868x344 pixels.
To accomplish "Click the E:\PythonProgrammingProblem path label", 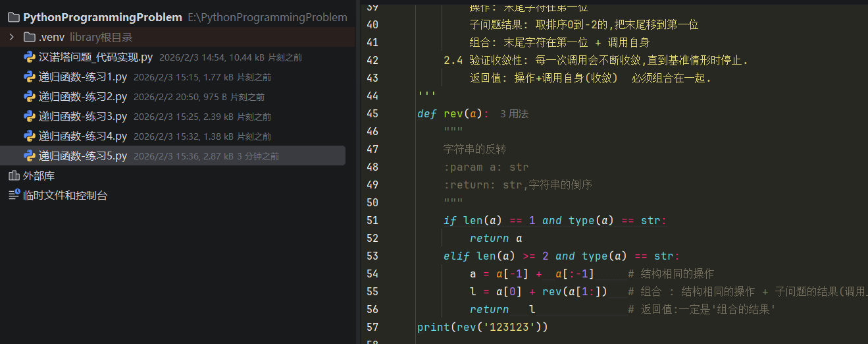I will [267, 17].
